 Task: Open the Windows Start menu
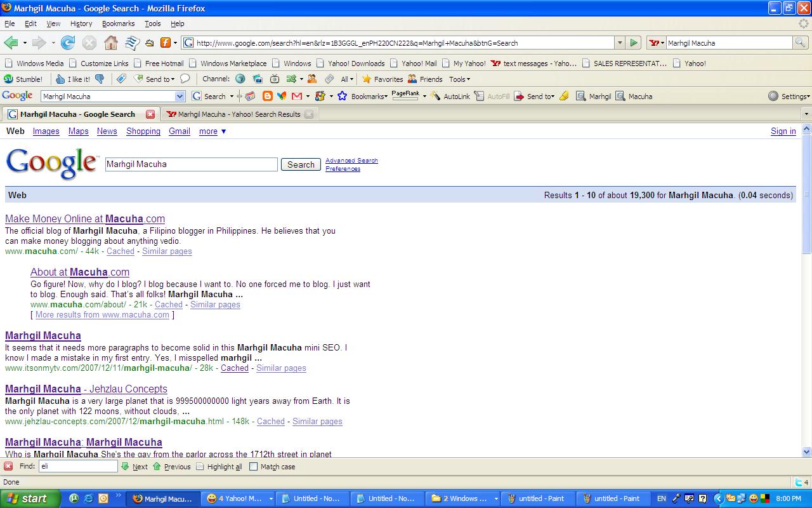coord(30,498)
